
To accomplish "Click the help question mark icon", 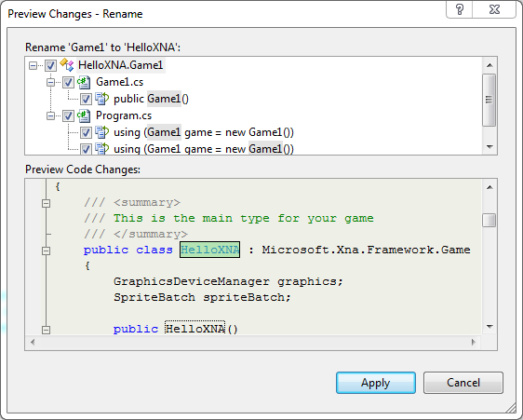I will click(460, 9).
